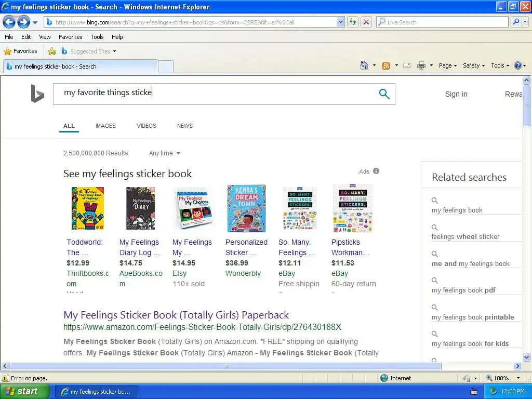Expand the Print options dropdown arrow

tap(431, 65)
